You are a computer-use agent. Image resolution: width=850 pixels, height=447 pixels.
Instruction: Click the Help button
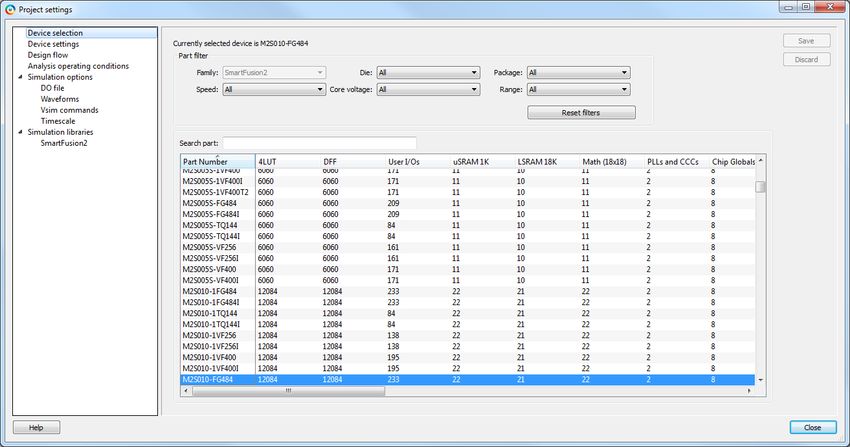tap(36, 427)
